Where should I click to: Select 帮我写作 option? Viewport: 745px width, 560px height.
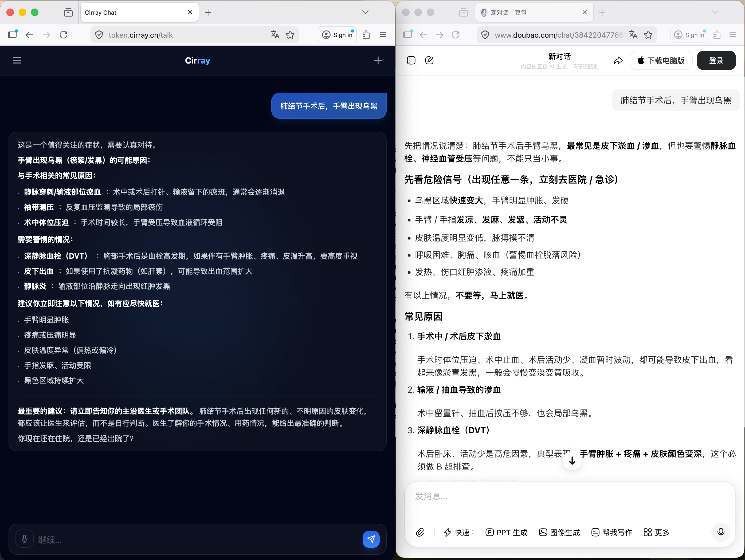click(612, 533)
